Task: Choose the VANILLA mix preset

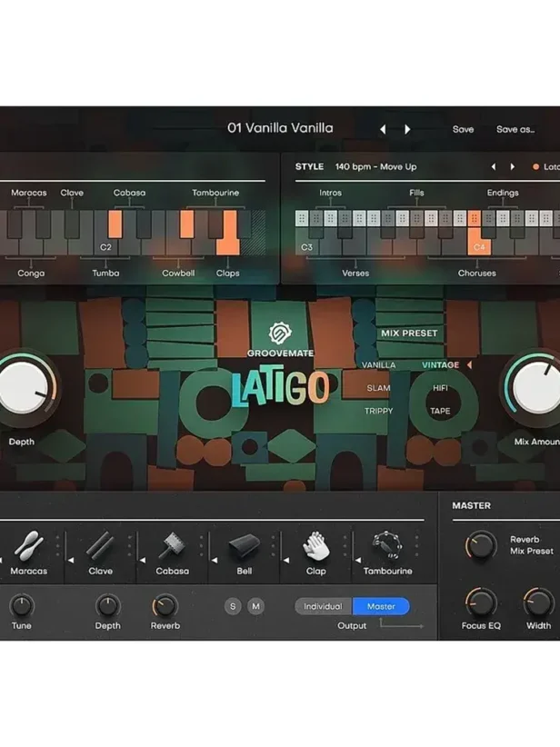Action: point(378,365)
